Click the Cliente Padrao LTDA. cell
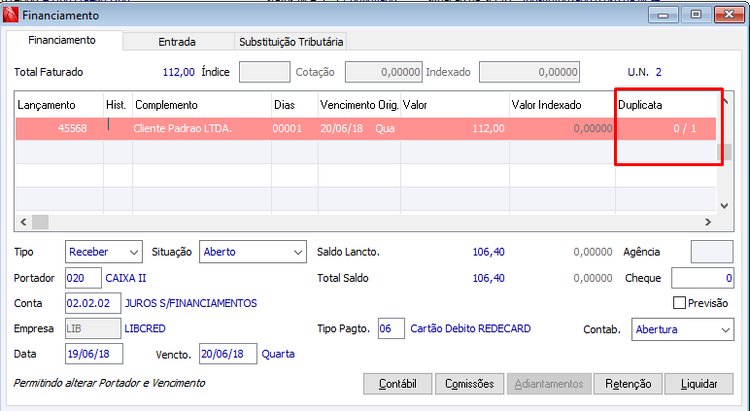750x411 pixels. pos(202,129)
